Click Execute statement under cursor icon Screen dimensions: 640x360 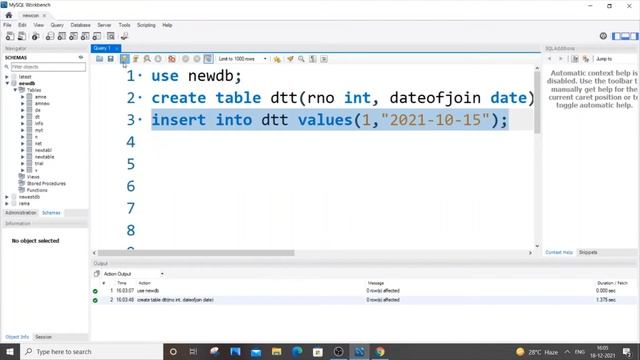(136, 59)
